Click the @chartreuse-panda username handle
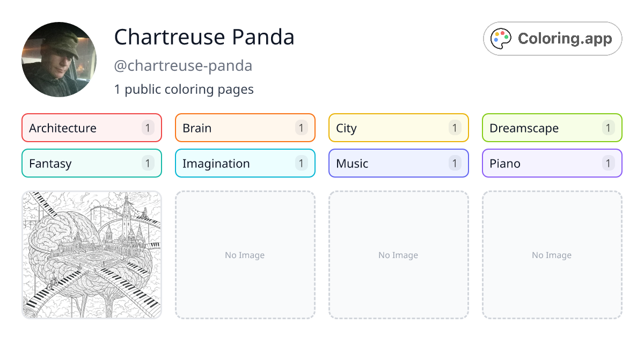Screen dimensions: 644x338 coord(183,65)
